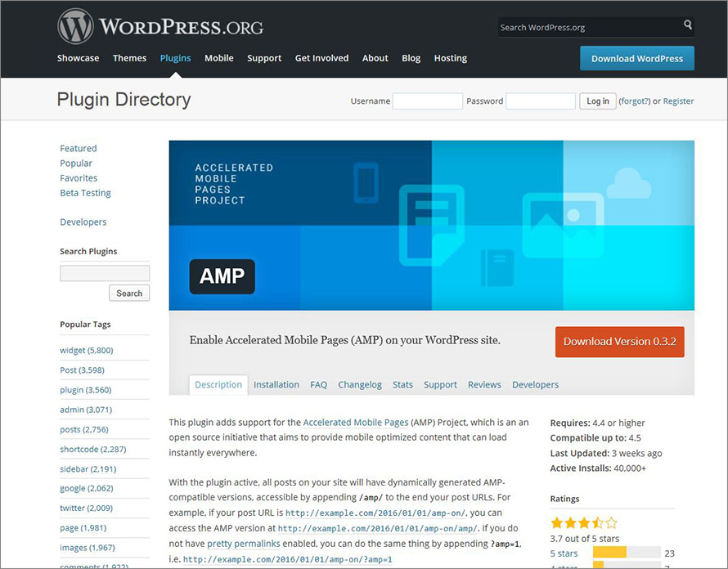Navigate to About in the header
This screenshot has height=569, width=728.
pos(375,58)
